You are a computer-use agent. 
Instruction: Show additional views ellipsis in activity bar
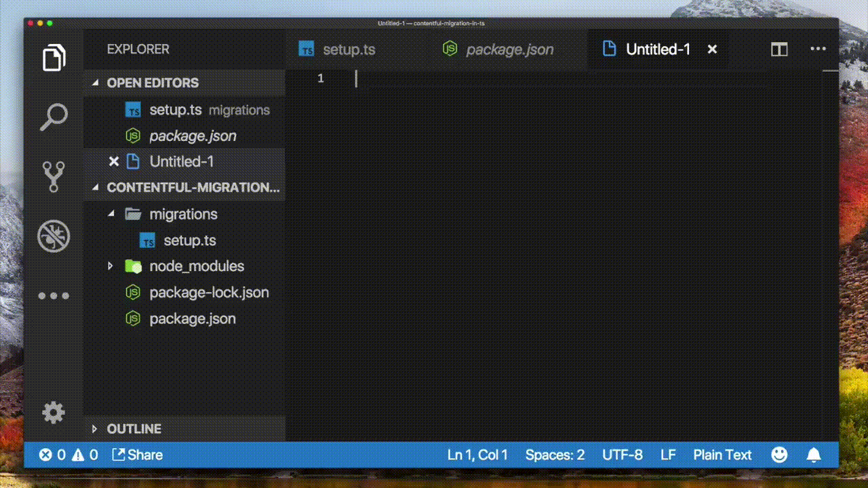[x=54, y=296]
